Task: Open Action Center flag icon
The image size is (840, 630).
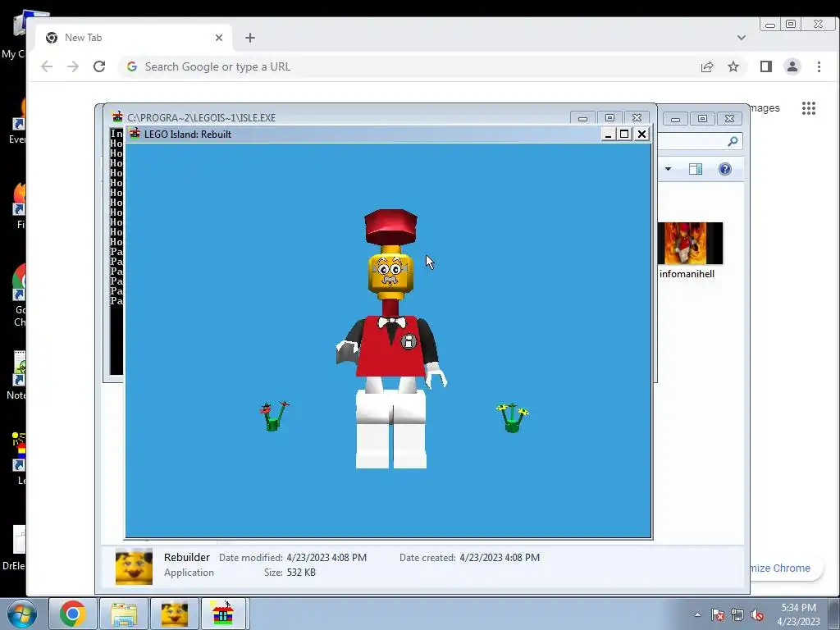Action: (x=717, y=614)
